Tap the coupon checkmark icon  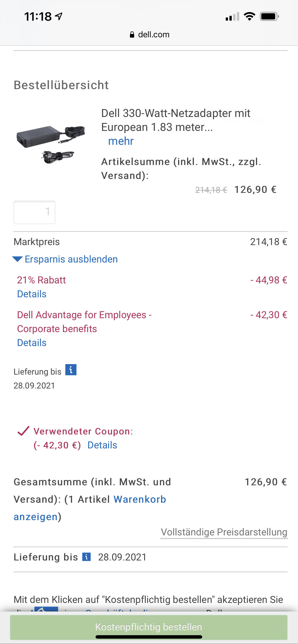tap(23, 431)
